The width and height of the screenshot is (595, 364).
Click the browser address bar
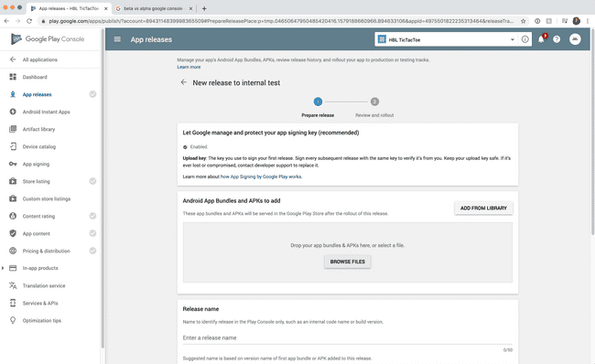tap(281, 21)
